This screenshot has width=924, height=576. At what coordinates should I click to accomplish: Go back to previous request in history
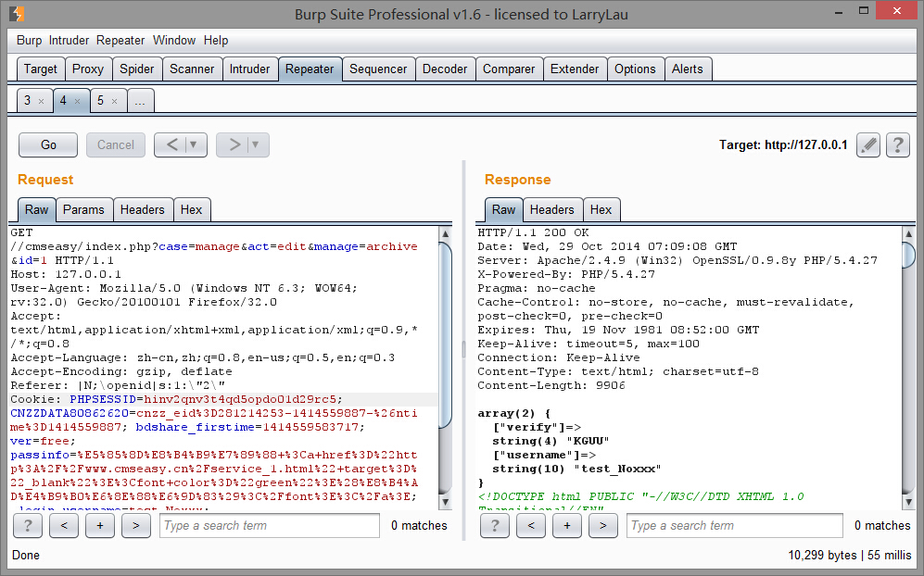pos(171,144)
